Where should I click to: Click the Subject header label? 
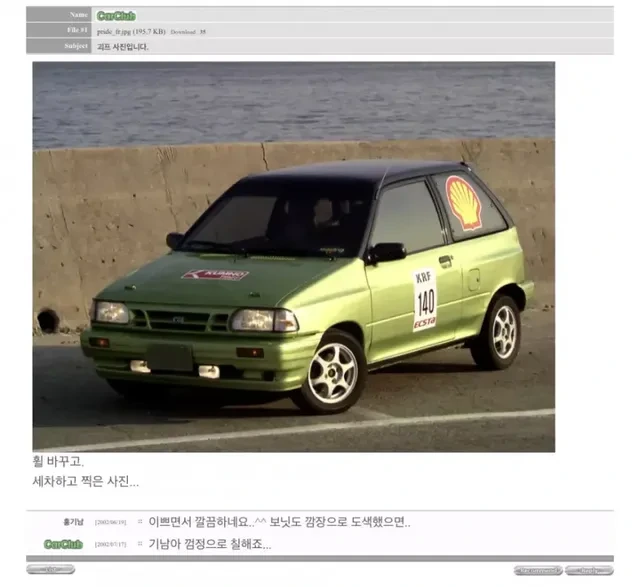tap(76, 46)
